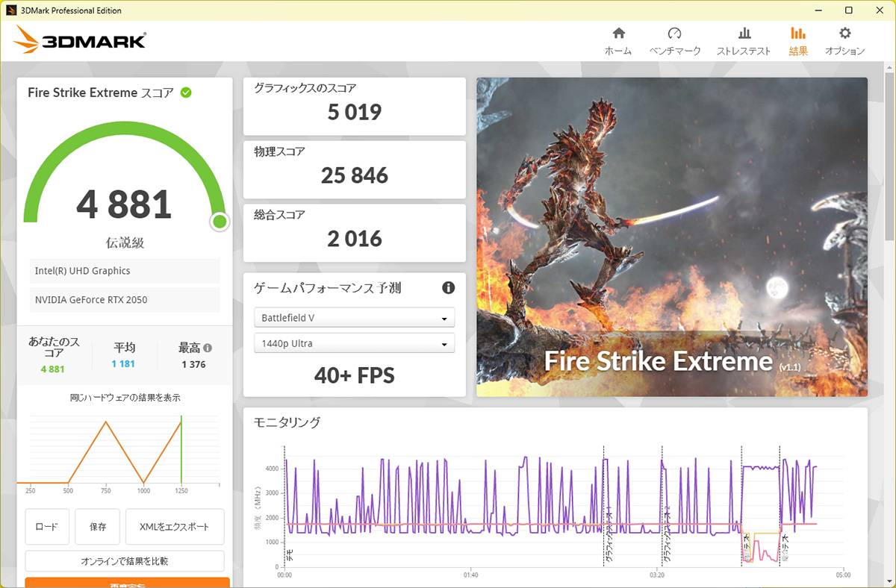Click the green dot on score gauge
This screenshot has width=896, height=588.
tap(220, 222)
